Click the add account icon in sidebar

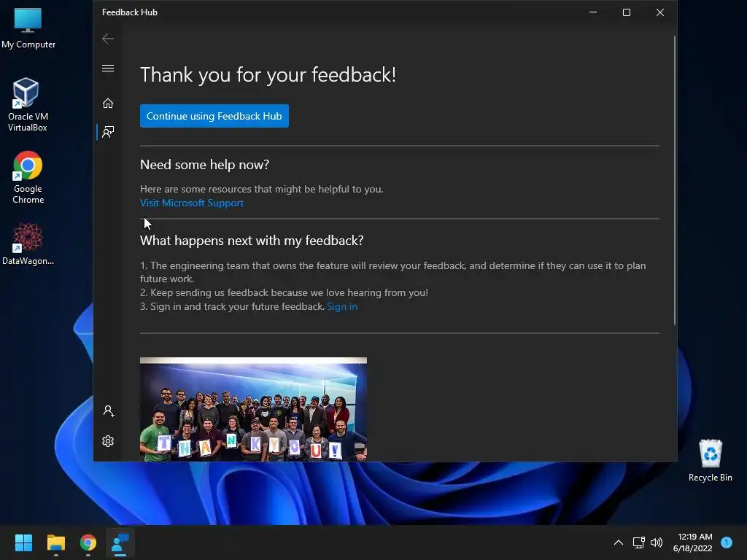tap(108, 411)
